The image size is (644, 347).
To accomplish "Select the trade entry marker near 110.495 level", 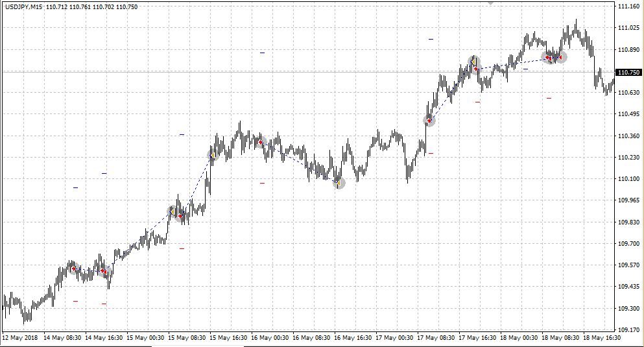I will 429,121.
